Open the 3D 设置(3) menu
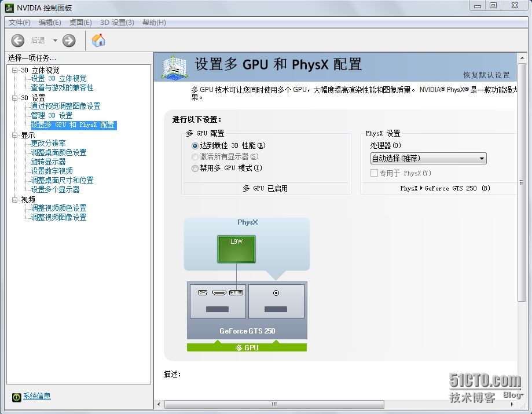 point(117,23)
